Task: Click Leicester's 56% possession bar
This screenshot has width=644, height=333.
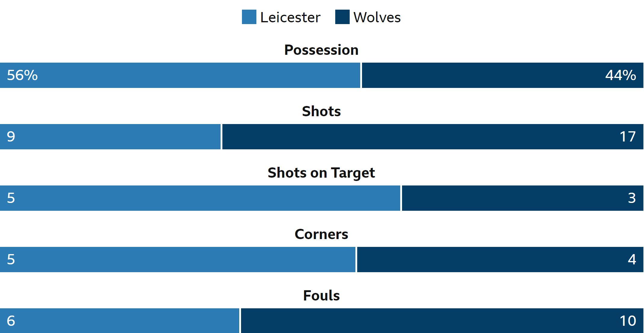Action: coord(180,75)
